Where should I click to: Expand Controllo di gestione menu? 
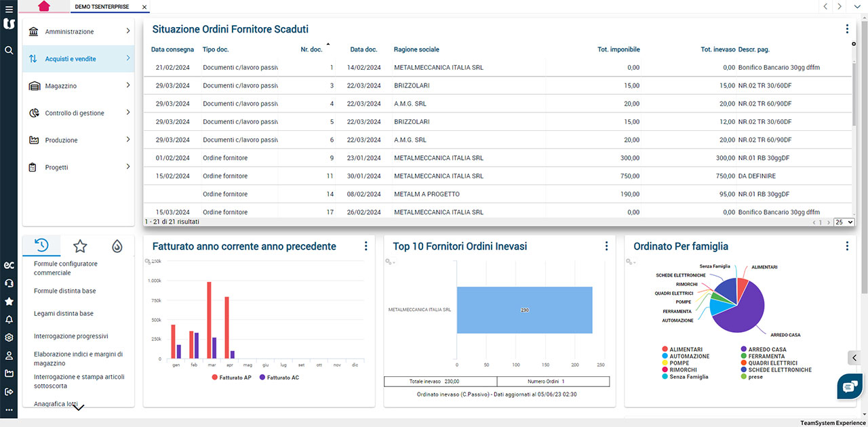pyautogui.click(x=79, y=113)
